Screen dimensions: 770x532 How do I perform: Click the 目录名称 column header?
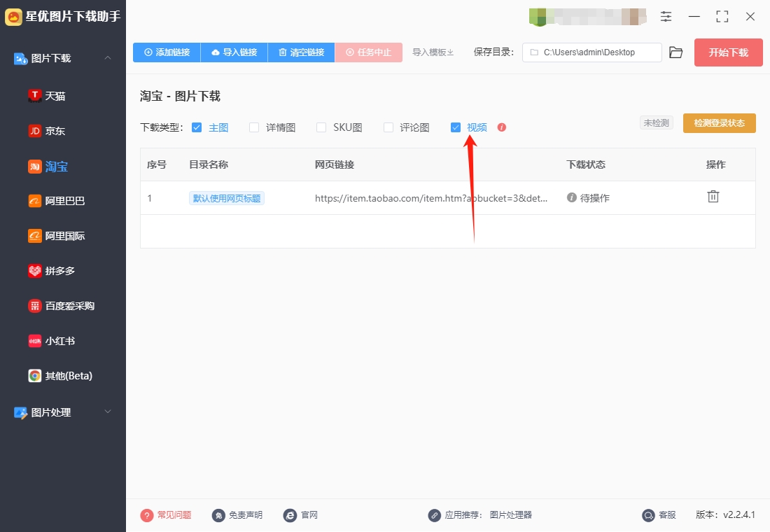(x=209, y=164)
